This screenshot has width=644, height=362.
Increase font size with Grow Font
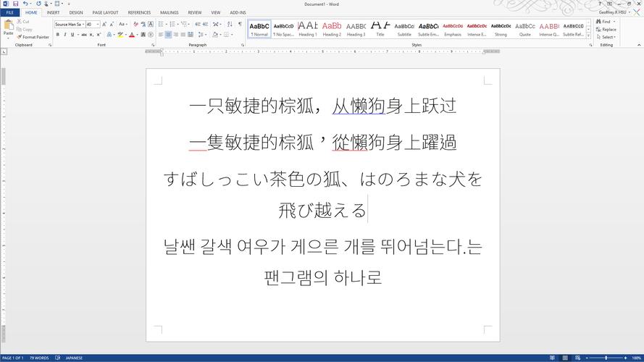tap(104, 25)
